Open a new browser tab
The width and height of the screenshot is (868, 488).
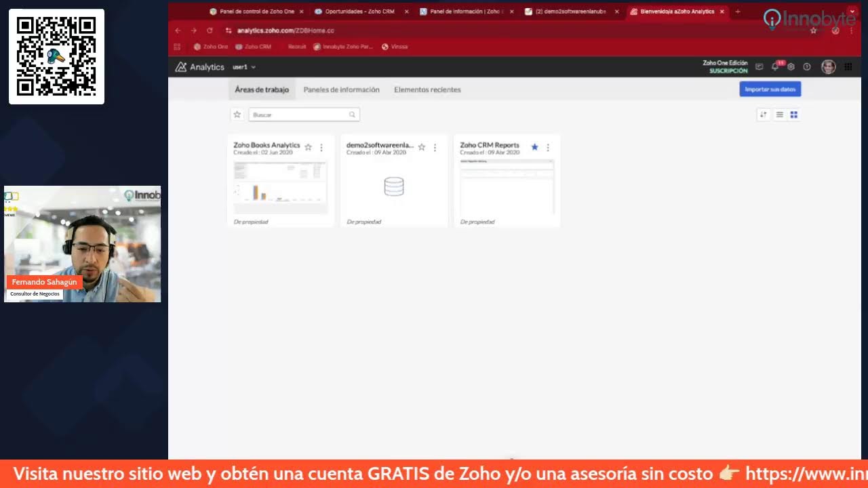coord(738,12)
